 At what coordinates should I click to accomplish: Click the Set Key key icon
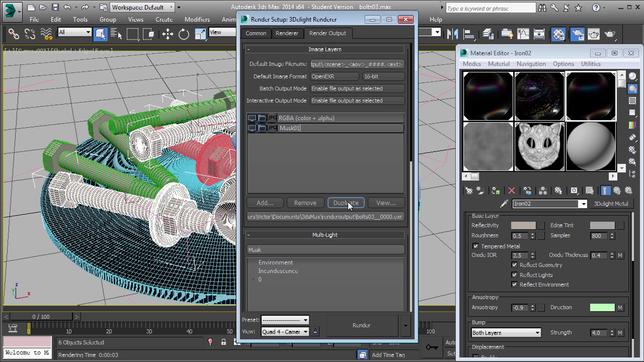coord(432,348)
